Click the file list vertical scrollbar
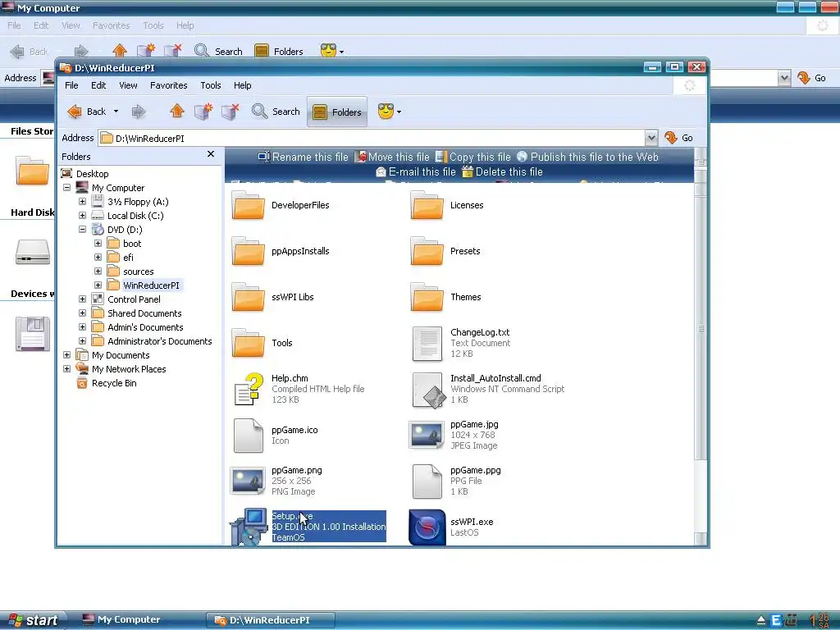The height and width of the screenshot is (630, 840). 701,328
